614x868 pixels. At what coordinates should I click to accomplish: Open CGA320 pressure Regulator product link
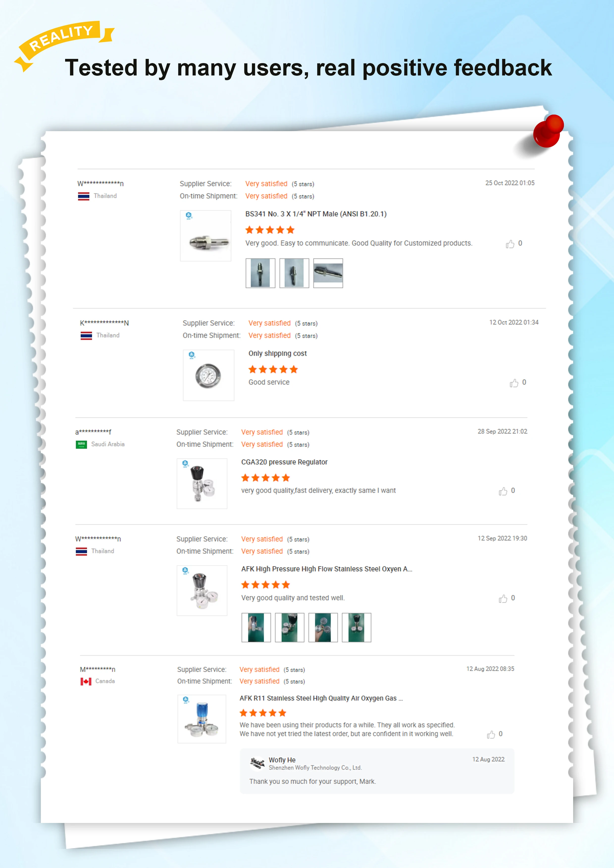pyautogui.click(x=284, y=462)
